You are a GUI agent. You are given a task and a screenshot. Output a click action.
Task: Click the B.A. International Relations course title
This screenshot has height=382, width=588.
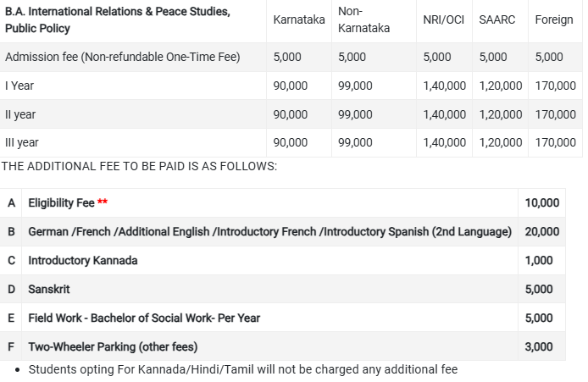pos(117,19)
